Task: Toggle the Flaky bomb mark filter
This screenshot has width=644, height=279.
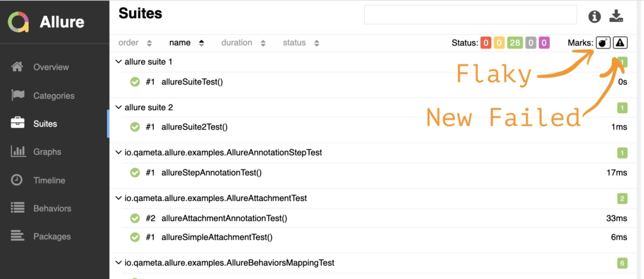Action: 603,43
